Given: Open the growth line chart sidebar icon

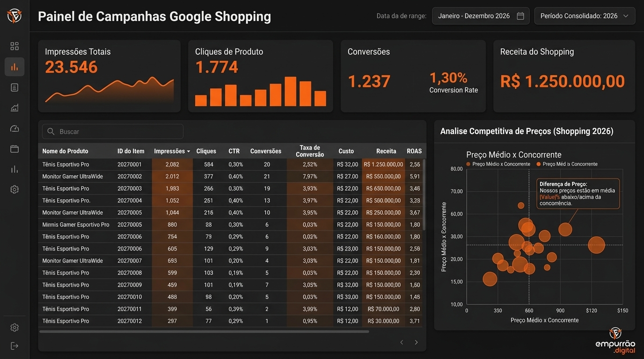Looking at the screenshot, I should point(15,108).
